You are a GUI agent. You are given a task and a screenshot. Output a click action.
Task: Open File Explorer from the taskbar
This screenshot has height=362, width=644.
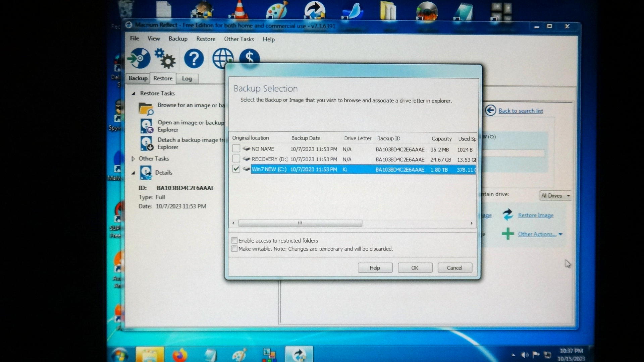[x=150, y=355]
